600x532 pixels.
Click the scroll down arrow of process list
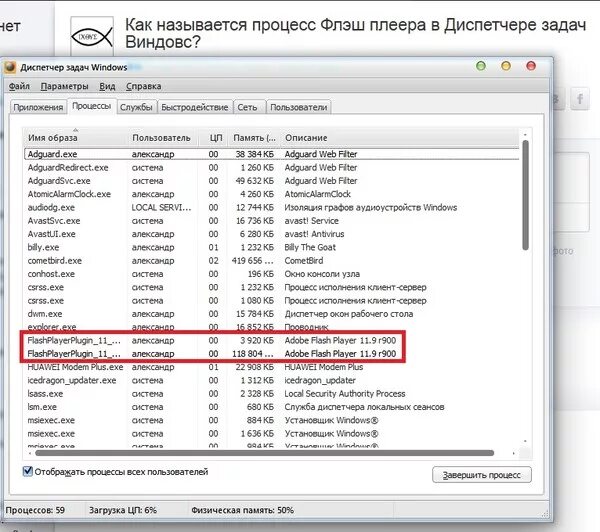(x=525, y=442)
